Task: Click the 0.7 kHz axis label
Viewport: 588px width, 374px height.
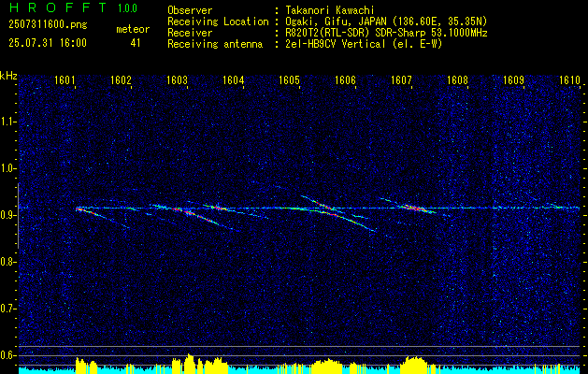Action: pyautogui.click(x=8, y=309)
